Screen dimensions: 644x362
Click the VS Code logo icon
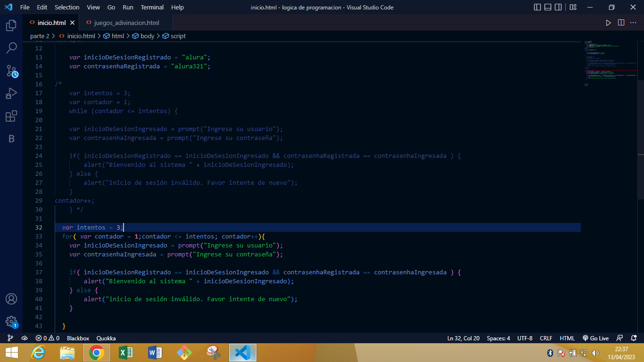coord(8,7)
